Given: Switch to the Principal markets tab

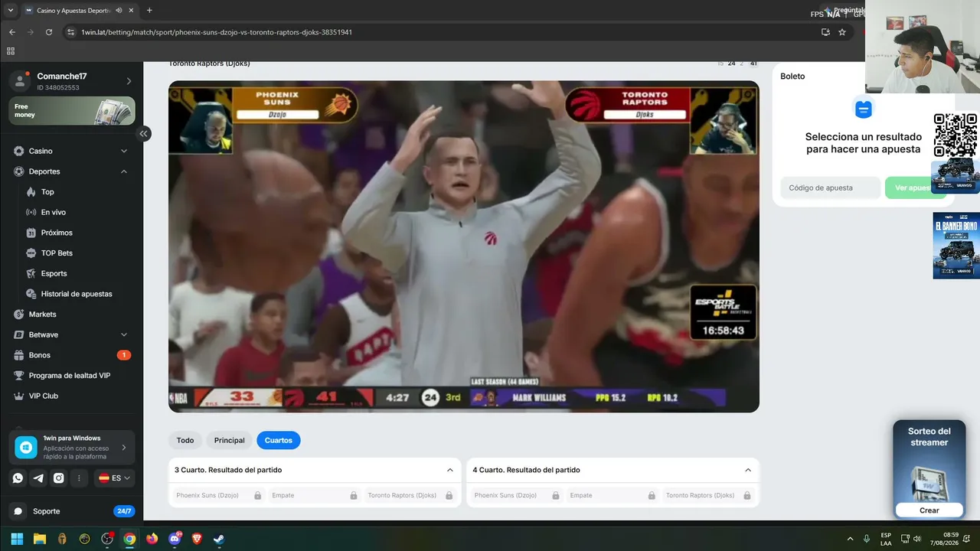Looking at the screenshot, I should (230, 440).
